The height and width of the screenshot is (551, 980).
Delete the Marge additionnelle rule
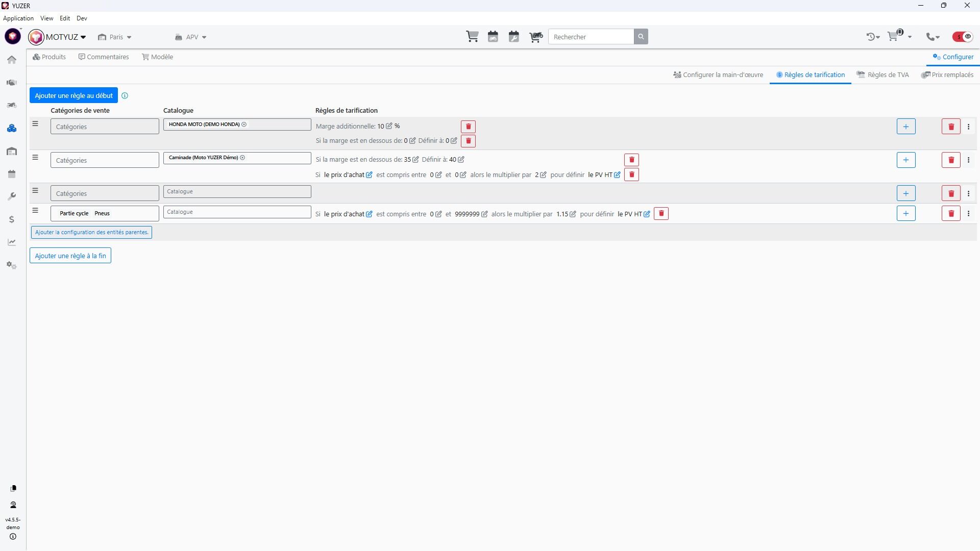[x=468, y=127]
